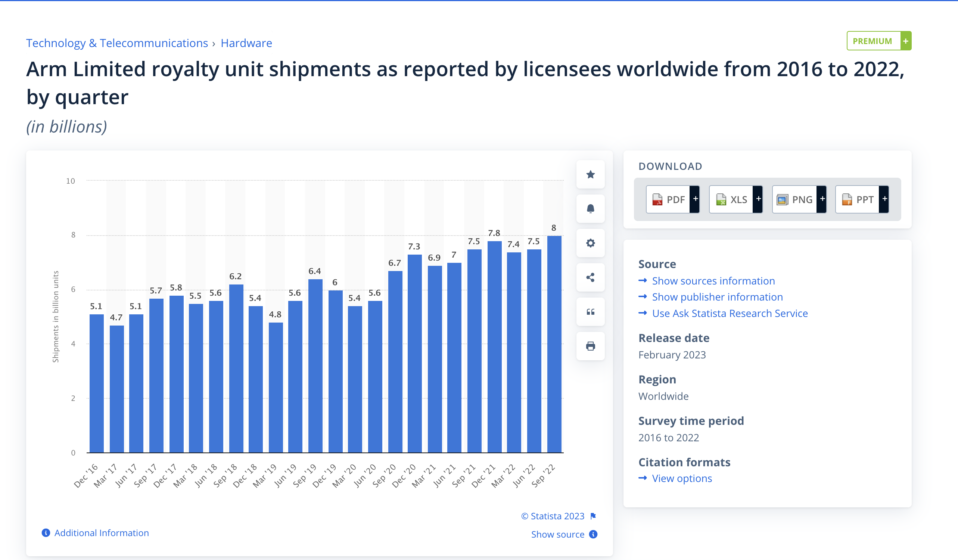
Task: Click the 'February 2023' release date text
Action: [x=672, y=355]
